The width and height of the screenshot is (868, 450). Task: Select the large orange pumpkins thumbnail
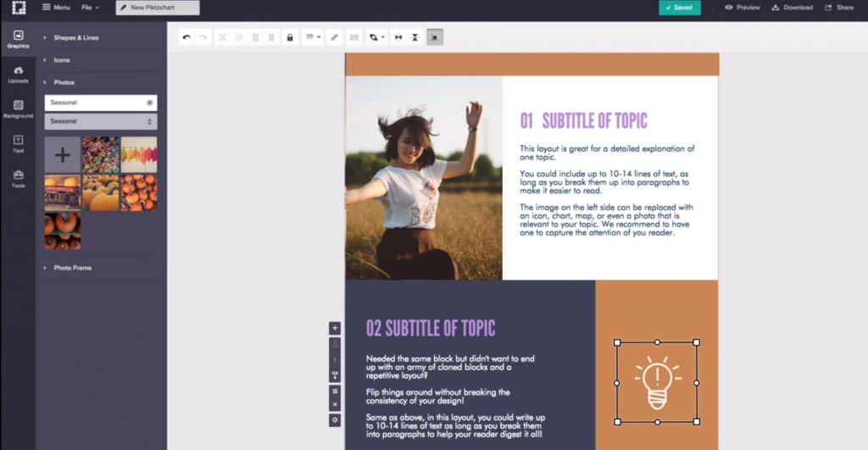(x=100, y=192)
